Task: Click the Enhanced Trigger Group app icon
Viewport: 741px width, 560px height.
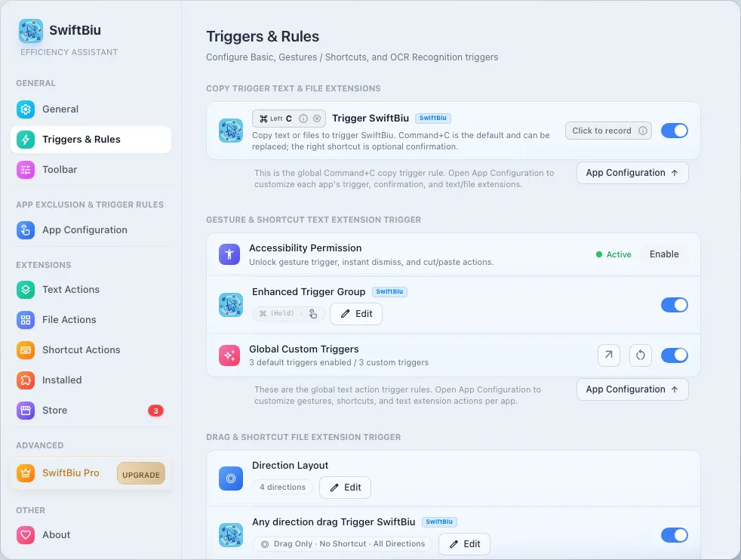Action: 231,305
